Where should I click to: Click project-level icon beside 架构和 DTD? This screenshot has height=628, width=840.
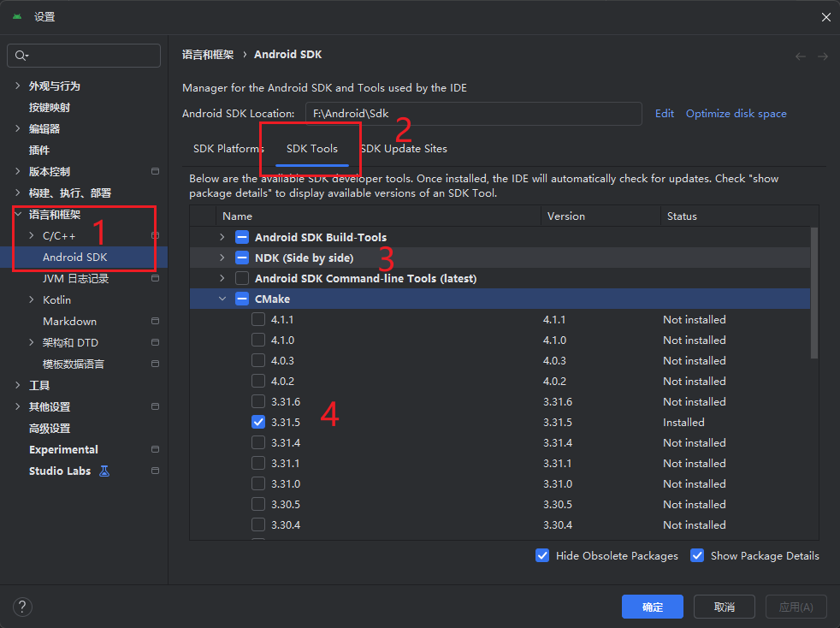click(156, 342)
